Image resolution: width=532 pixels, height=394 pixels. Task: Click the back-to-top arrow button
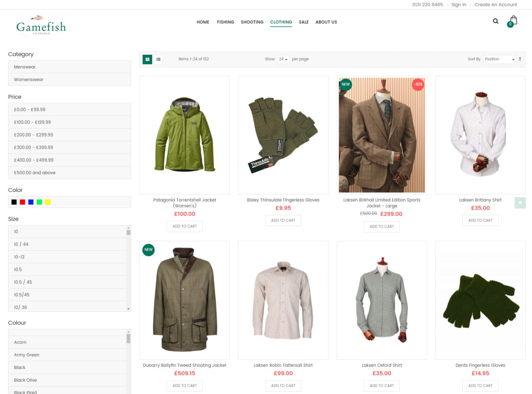click(x=520, y=203)
